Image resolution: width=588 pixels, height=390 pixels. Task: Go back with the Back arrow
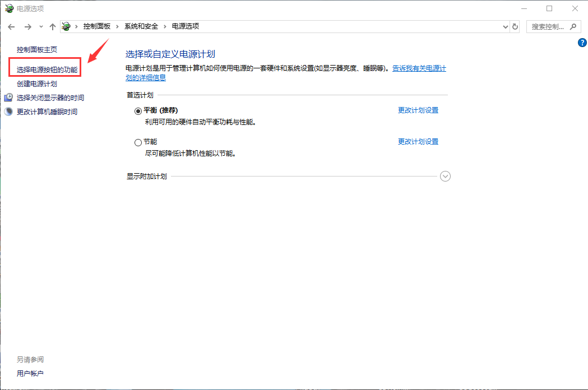point(11,27)
